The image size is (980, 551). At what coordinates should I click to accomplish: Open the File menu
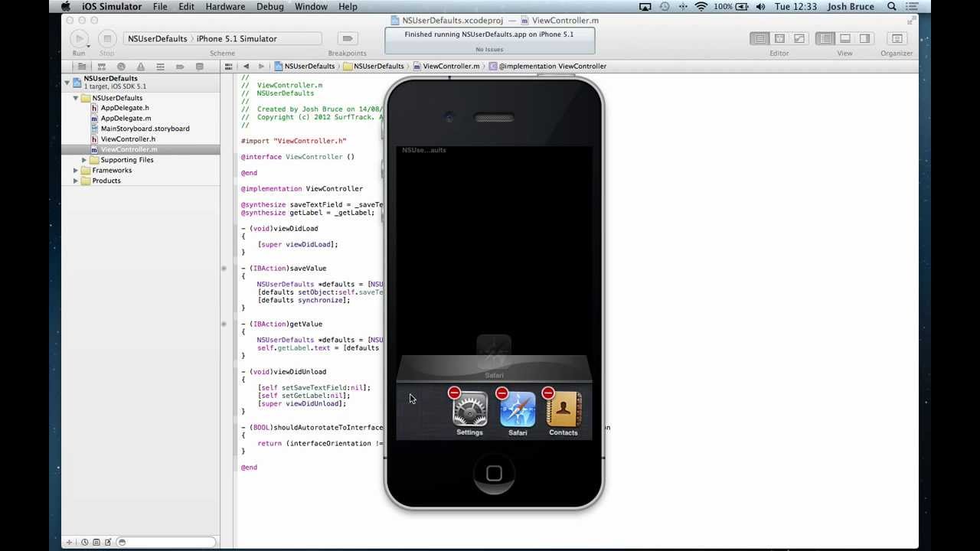(x=160, y=7)
